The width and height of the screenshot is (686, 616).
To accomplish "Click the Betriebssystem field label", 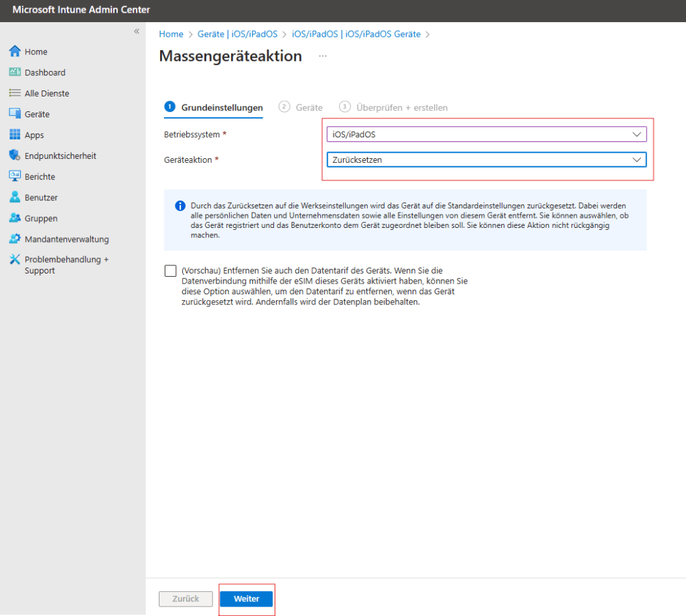I will [192, 135].
